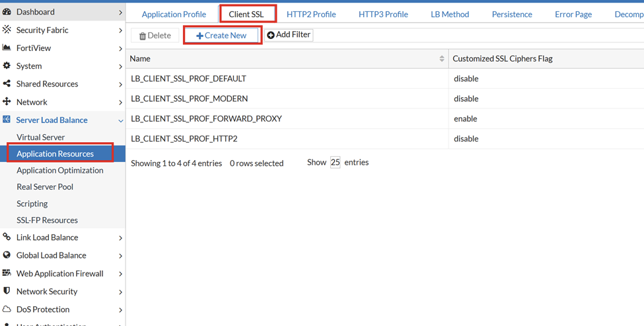The image size is (644, 326).
Task: Open Real Server Pool in the sidebar
Action: tap(45, 186)
